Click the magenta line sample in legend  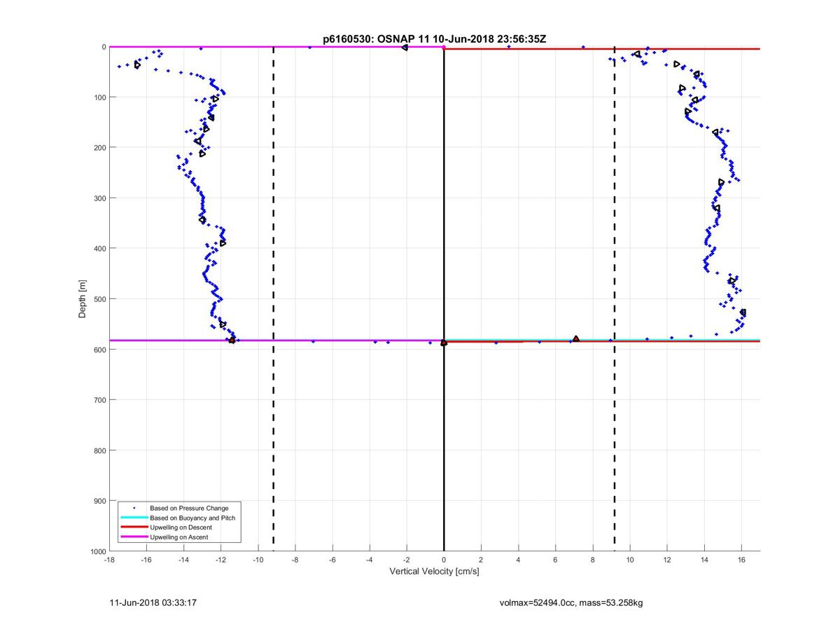click(x=134, y=537)
